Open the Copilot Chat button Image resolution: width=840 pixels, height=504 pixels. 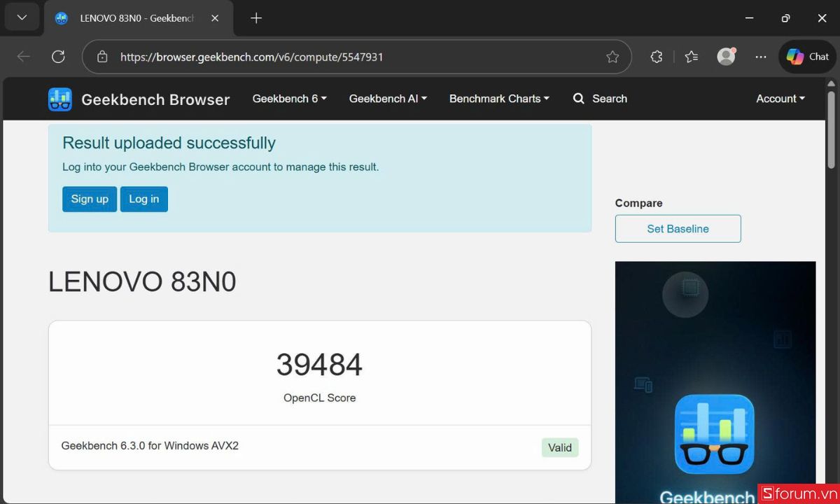point(807,57)
